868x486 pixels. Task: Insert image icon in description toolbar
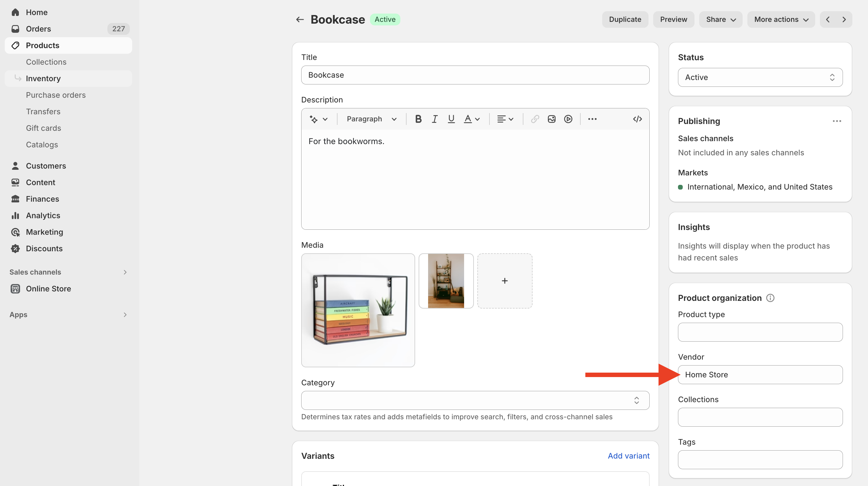552,119
